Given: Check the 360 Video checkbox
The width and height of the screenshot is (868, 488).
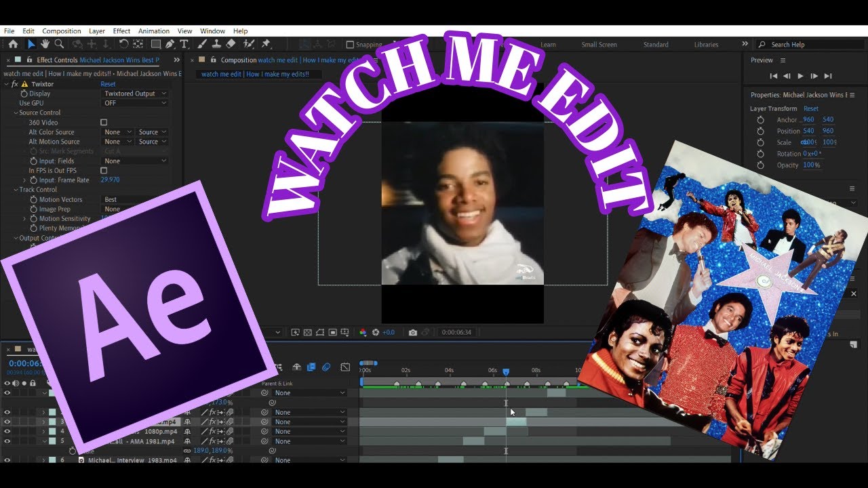Looking at the screenshot, I should tap(104, 123).
